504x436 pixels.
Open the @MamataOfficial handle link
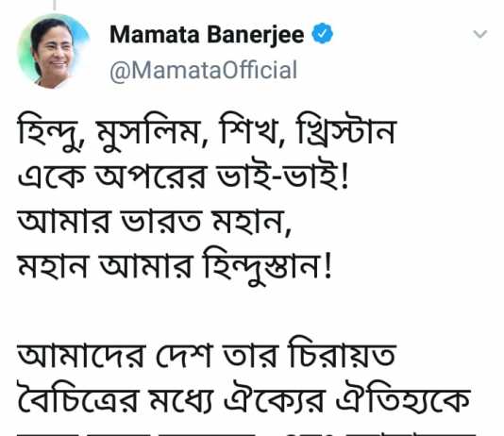[204, 71]
